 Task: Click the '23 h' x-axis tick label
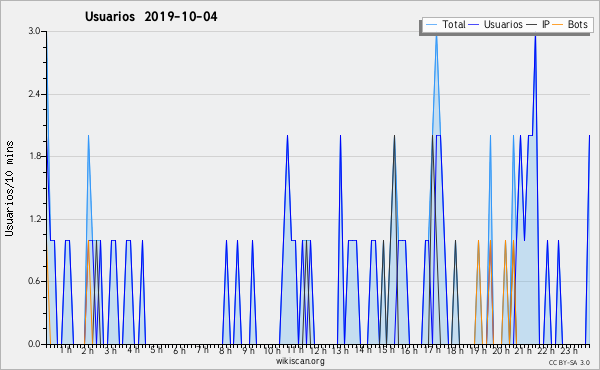tap(569, 351)
